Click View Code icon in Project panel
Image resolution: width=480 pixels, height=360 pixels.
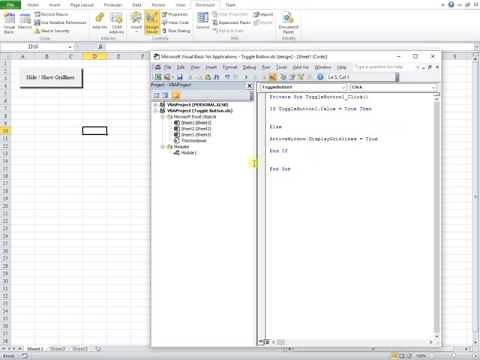156,95
